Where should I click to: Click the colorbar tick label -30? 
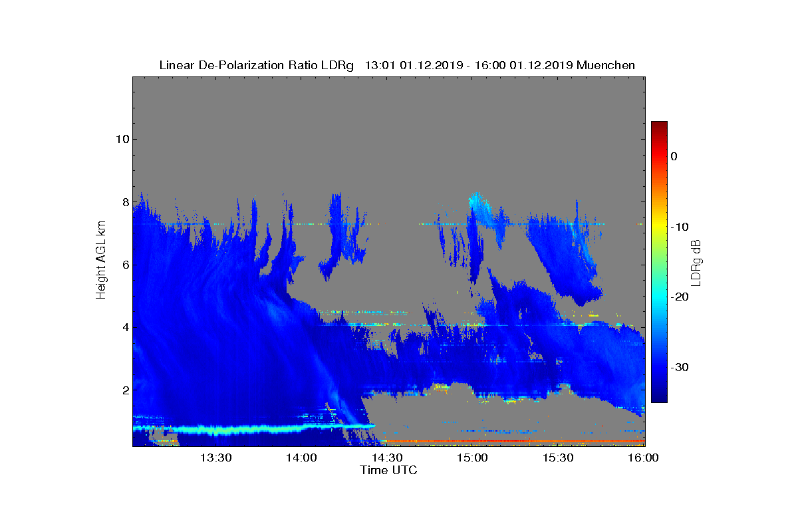point(678,367)
